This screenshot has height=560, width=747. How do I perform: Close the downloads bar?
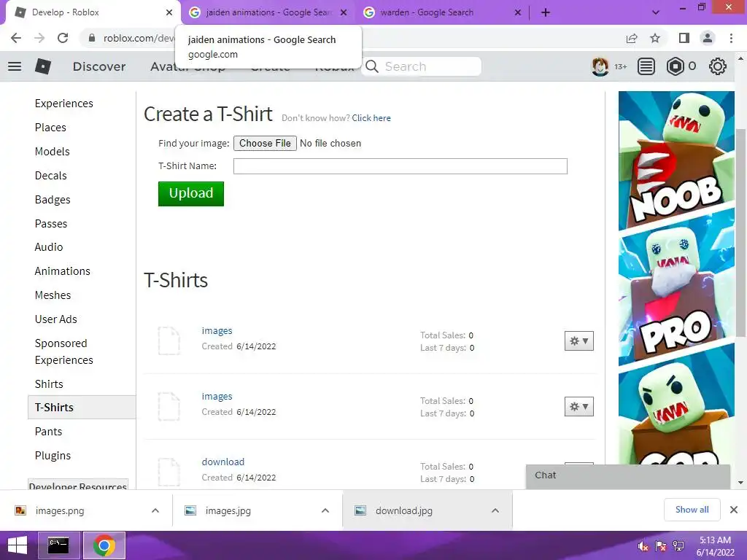(734, 510)
